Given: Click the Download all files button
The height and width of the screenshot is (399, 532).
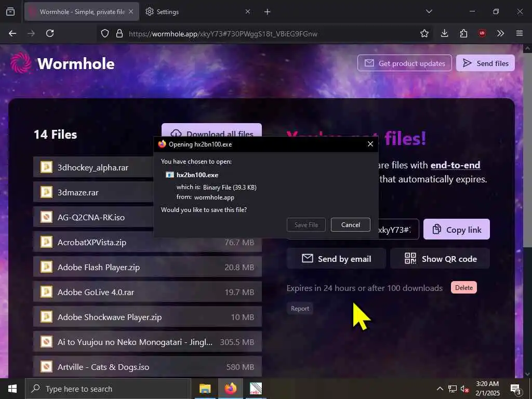Looking at the screenshot, I should tap(211, 129).
